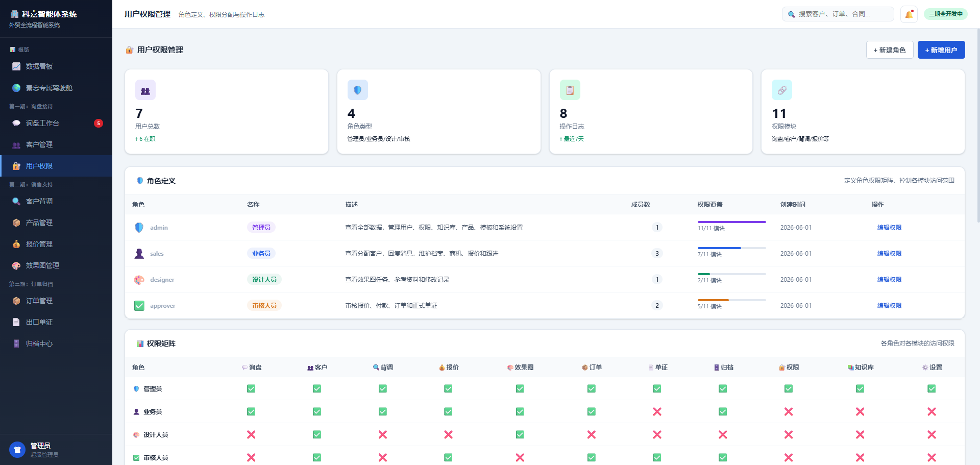Screen dimensions: 980x465
Task: Toggle 管理员 permission for 询盘 module
Action: [x=251, y=388]
